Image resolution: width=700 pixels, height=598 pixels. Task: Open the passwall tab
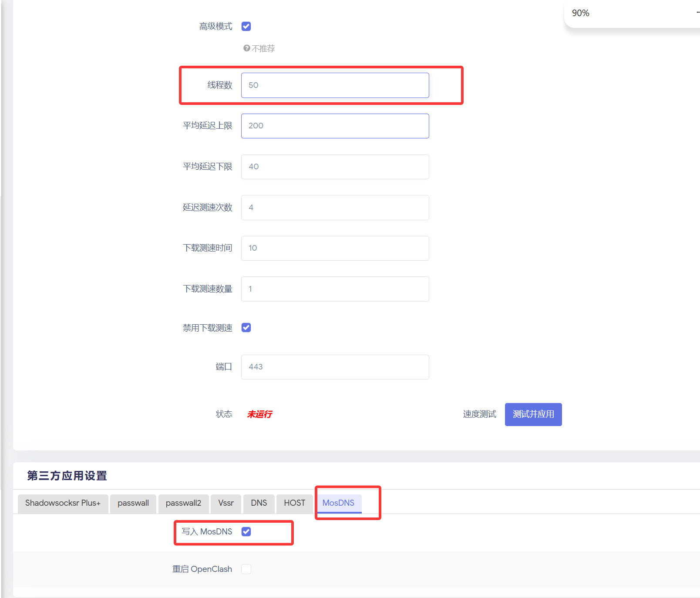coord(133,503)
